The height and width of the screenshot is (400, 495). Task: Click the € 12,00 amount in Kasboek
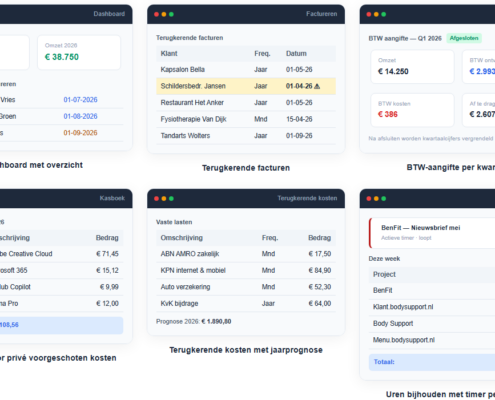pyautogui.click(x=107, y=304)
